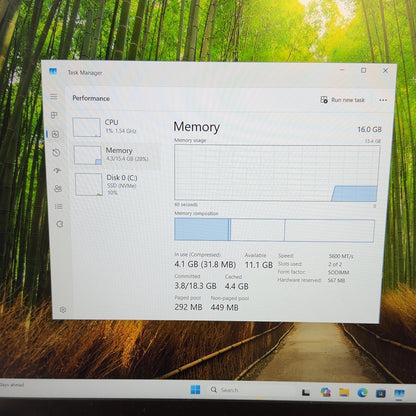This screenshot has width=416, height=416.
Task: Open Copilot from the taskbar
Action: click(325, 392)
